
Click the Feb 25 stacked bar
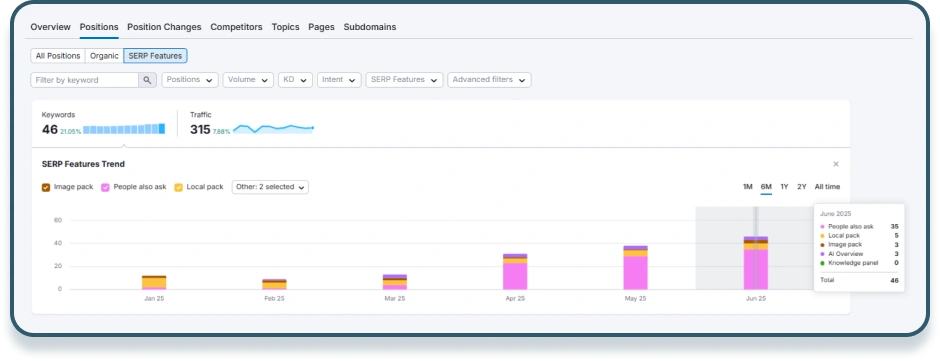tap(275, 284)
